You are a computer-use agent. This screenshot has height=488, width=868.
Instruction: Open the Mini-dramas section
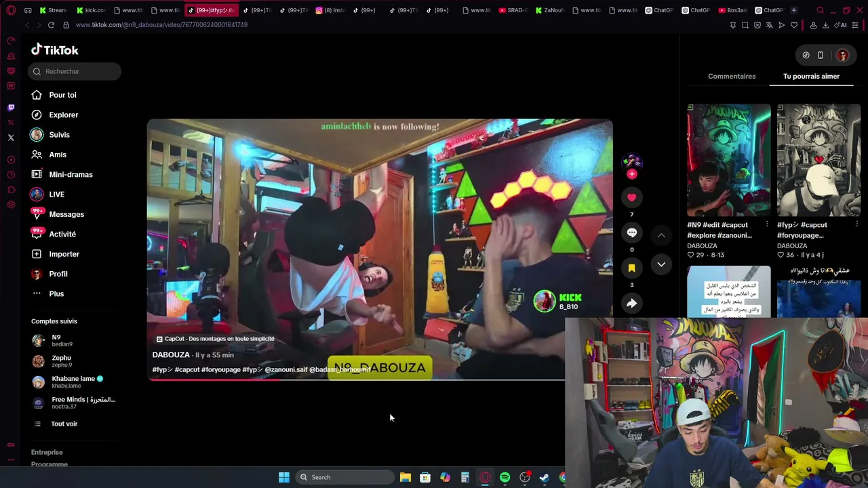[71, 174]
